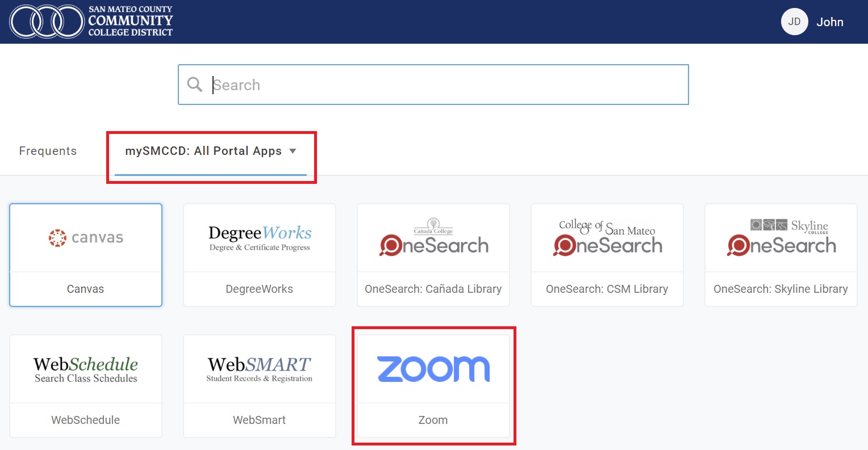Click the Zoom label text
The width and height of the screenshot is (868, 450).
pos(433,420)
